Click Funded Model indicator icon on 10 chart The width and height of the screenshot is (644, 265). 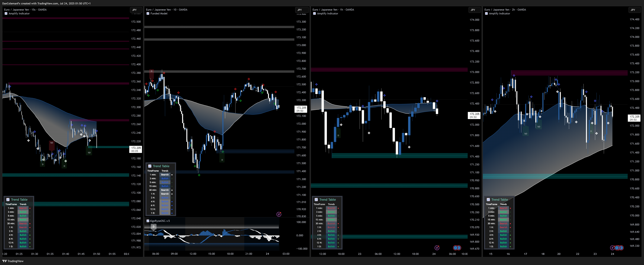click(148, 13)
